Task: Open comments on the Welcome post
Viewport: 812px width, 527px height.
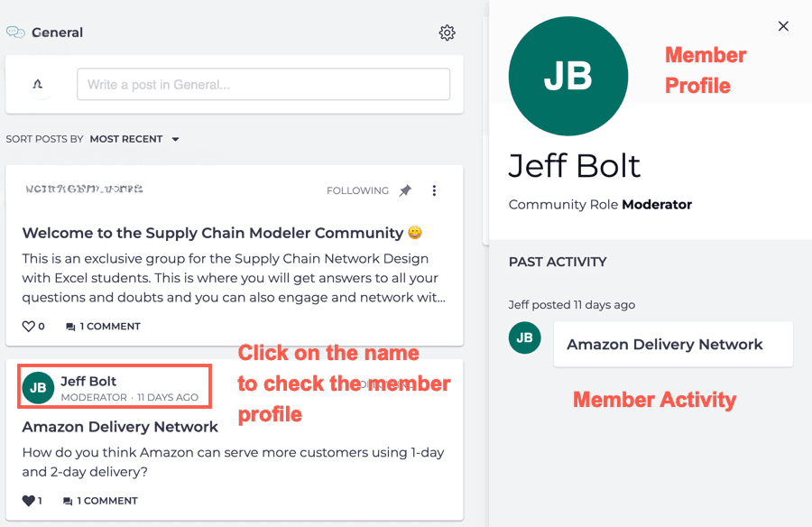Action: 103,326
